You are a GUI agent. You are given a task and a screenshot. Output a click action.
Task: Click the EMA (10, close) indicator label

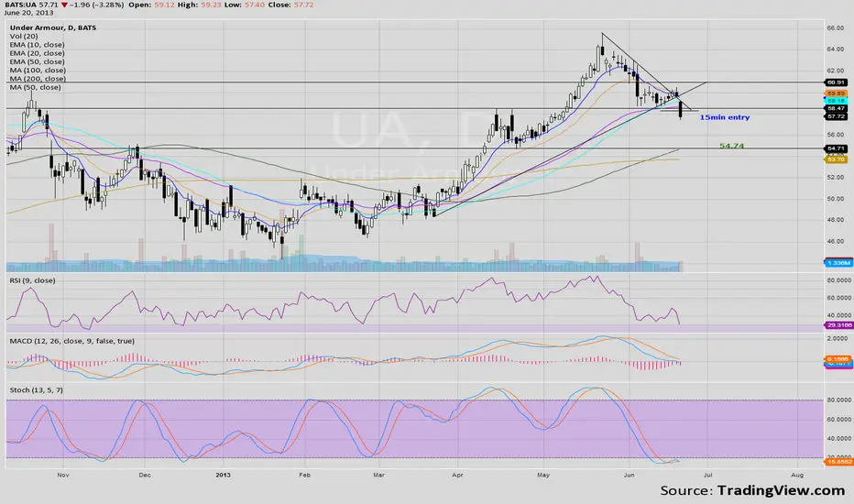click(37, 45)
